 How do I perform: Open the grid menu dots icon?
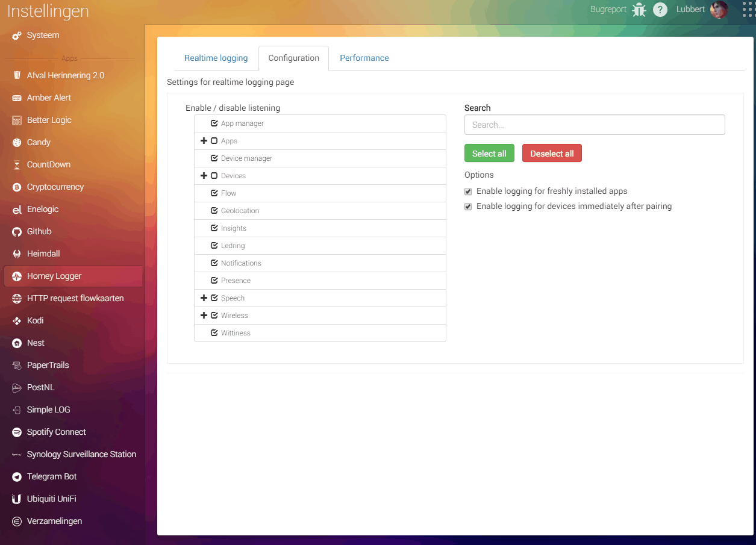(748, 10)
